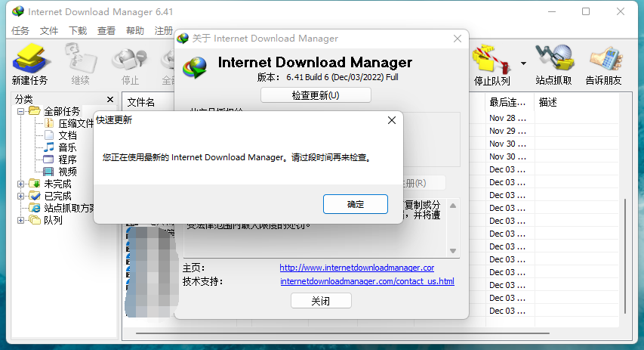The width and height of the screenshot is (644, 350).
Task: Open the 查看 menu
Action: 106,31
